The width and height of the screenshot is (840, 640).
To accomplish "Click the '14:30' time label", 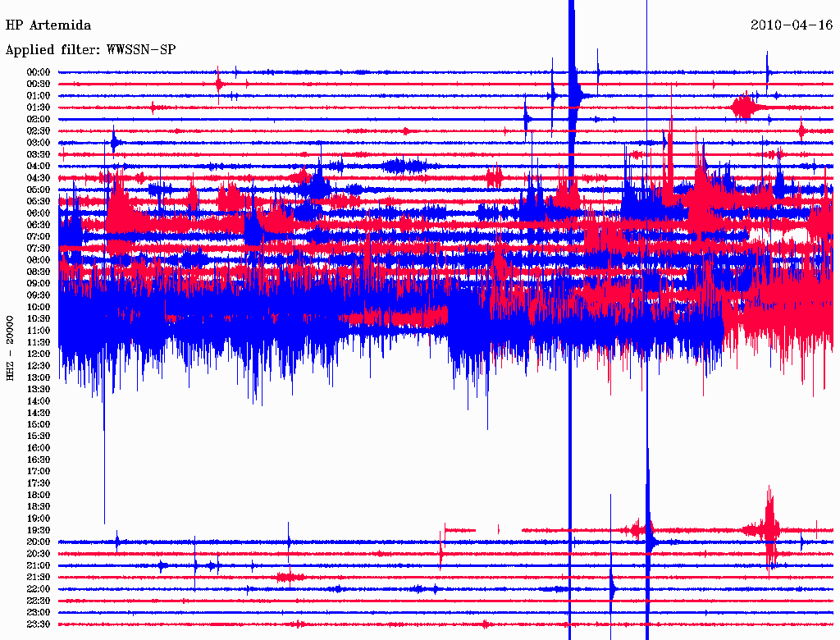I will [39, 414].
